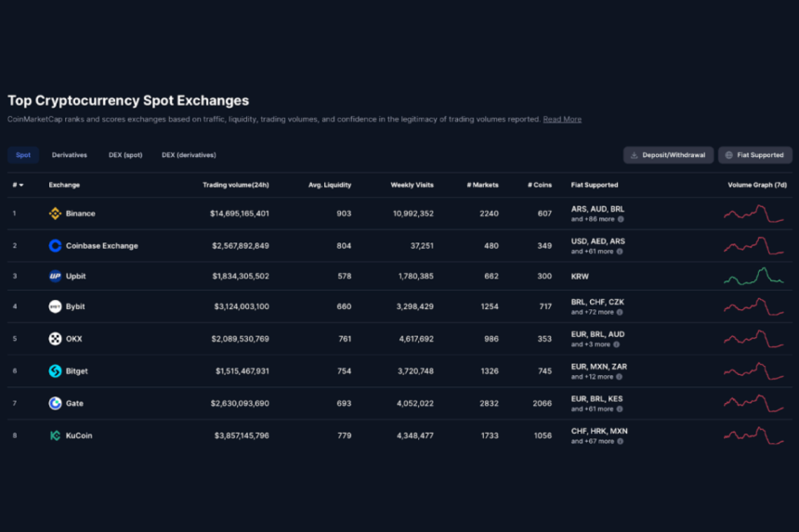Click the Volume Graph (7d) column header
799x532 pixels.
tap(757, 185)
